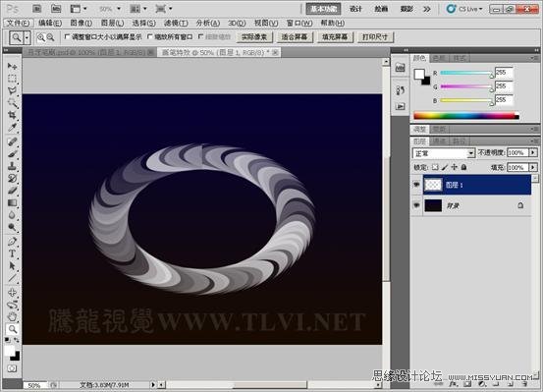Open the opacity slider arrow
The width and height of the screenshot is (543, 392).
[533, 152]
